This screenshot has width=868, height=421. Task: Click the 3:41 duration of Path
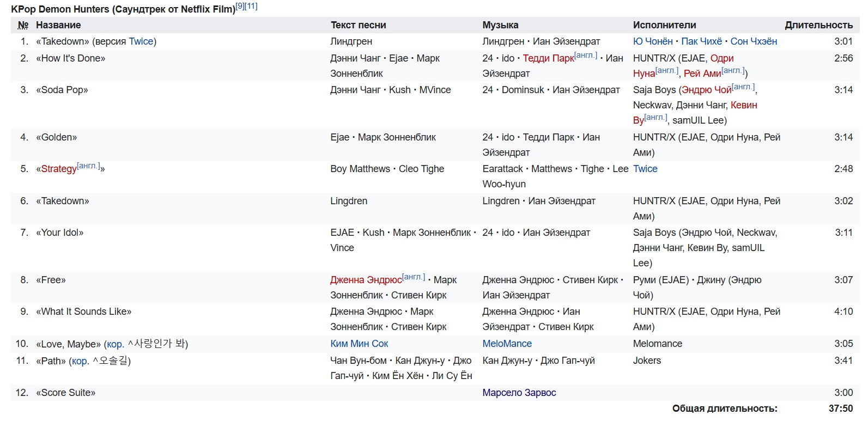(843, 361)
